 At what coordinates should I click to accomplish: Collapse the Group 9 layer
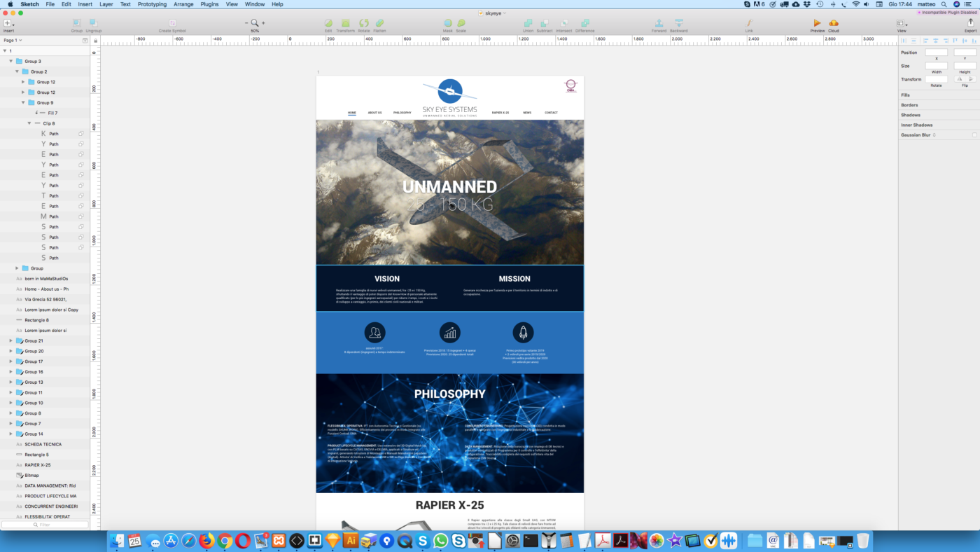pyautogui.click(x=23, y=103)
